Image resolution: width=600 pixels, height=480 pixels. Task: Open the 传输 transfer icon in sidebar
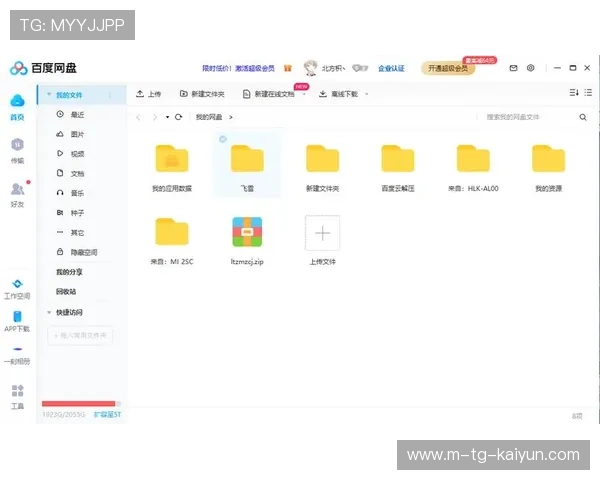pyautogui.click(x=17, y=145)
